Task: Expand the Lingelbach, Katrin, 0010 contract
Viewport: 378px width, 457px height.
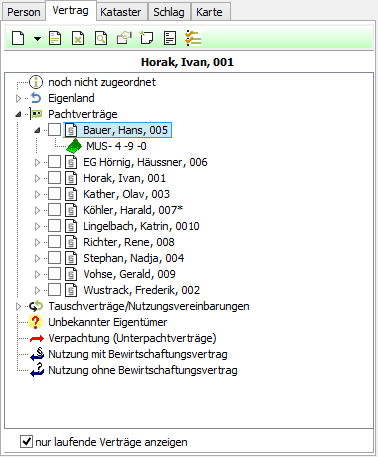Action: click(37, 226)
